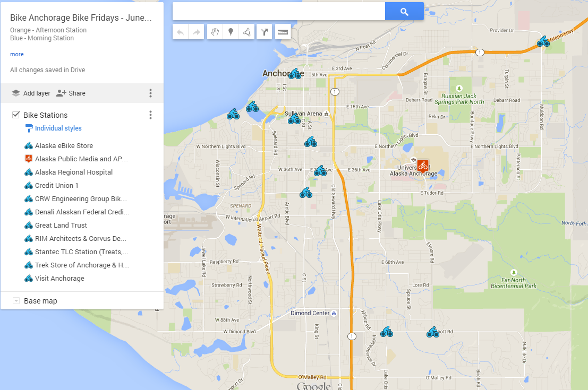This screenshot has width=588, height=390.
Task: Click the Dimond Center shopping icon
Action: [334, 314]
